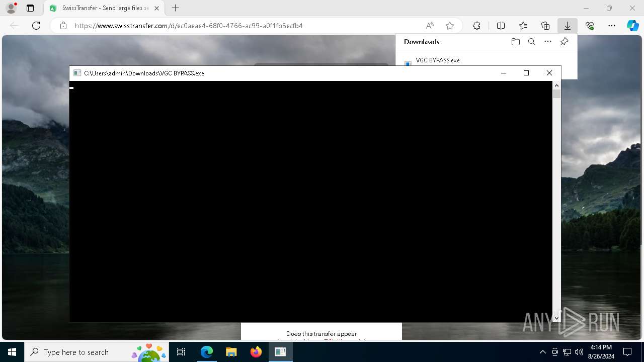Close the VGC BYPASS console window
The height and width of the screenshot is (362, 644).
[549, 73]
